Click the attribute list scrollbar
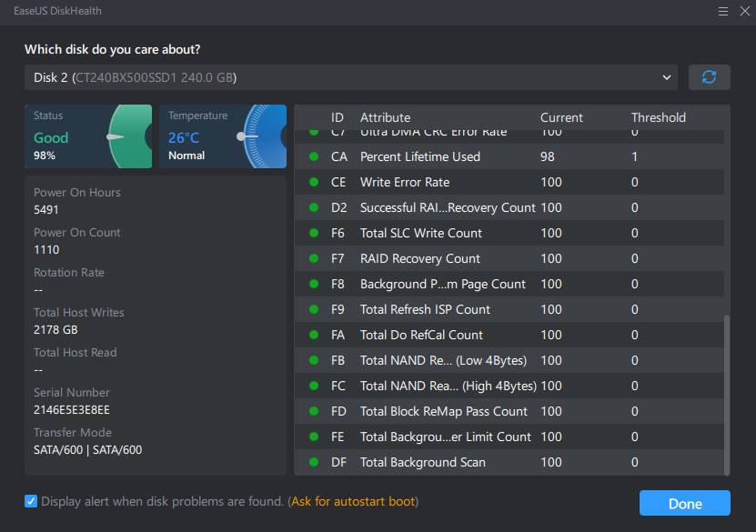Viewport: 756px width, 532px height. tap(727, 396)
